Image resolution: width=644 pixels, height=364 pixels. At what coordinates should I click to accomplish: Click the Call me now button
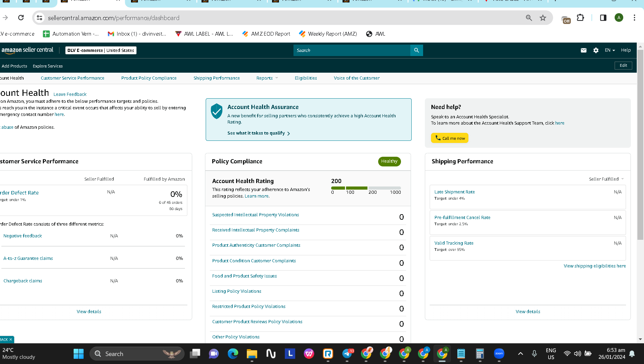click(x=450, y=138)
